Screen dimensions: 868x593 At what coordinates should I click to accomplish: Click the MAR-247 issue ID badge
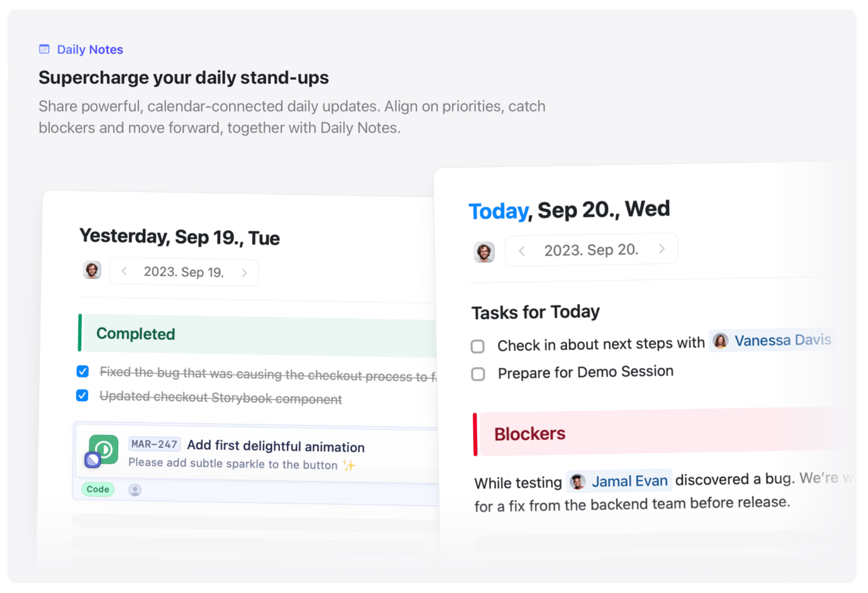point(155,445)
